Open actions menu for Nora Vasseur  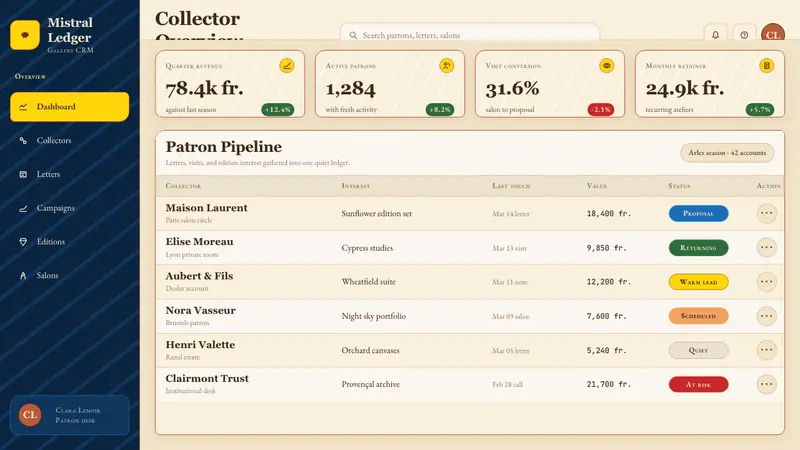click(x=766, y=316)
